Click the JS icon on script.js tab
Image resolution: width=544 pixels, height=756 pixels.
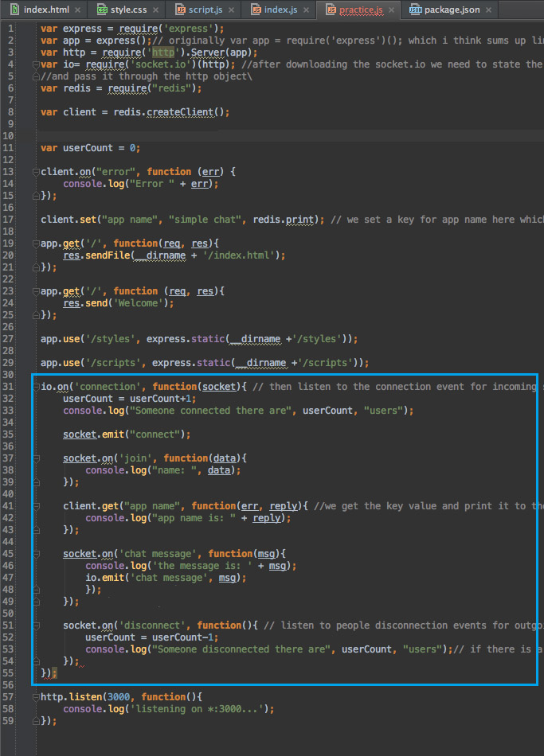181,10
